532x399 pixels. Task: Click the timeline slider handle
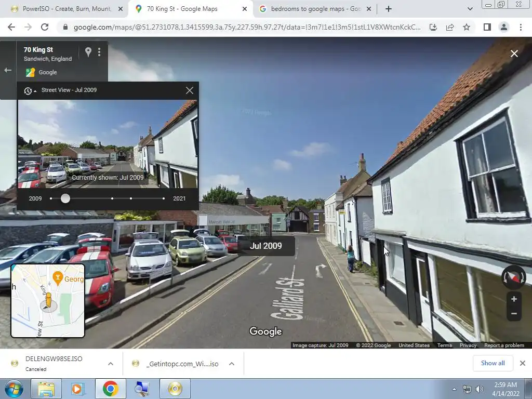(65, 198)
